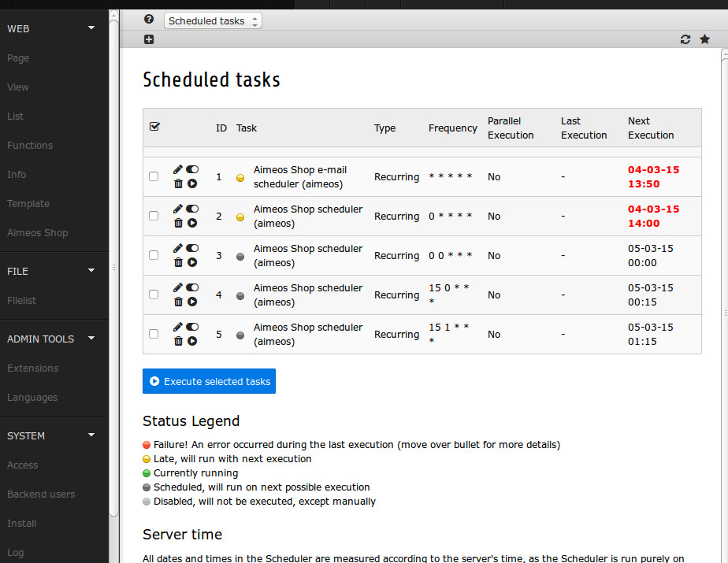Collapse the FILE menu section
This screenshot has height=563, width=728.
tap(91, 270)
